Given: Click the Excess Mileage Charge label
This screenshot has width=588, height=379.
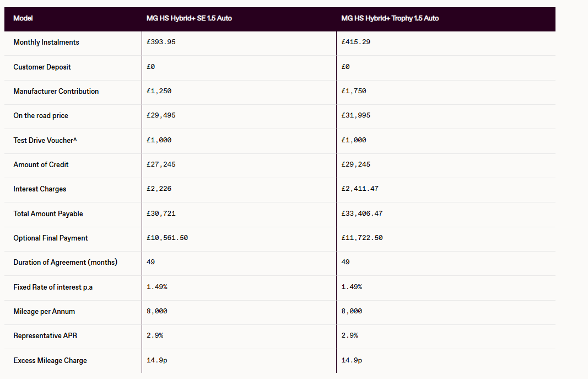Looking at the screenshot, I should click(x=50, y=361).
